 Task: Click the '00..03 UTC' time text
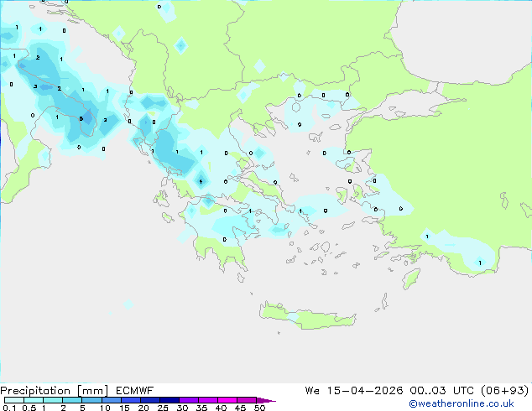441,391
